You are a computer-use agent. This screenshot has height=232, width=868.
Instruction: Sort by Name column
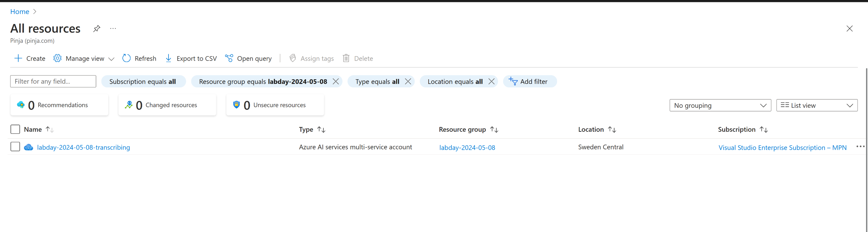coord(39,129)
